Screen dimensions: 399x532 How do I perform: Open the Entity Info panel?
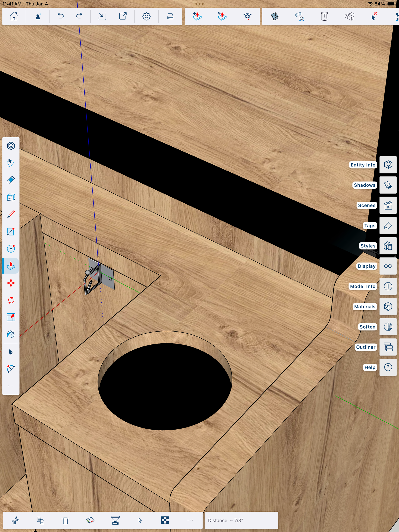pyautogui.click(x=388, y=165)
